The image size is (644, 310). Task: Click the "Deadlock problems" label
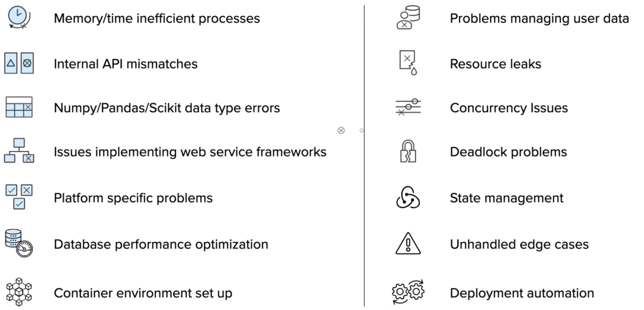[509, 152]
